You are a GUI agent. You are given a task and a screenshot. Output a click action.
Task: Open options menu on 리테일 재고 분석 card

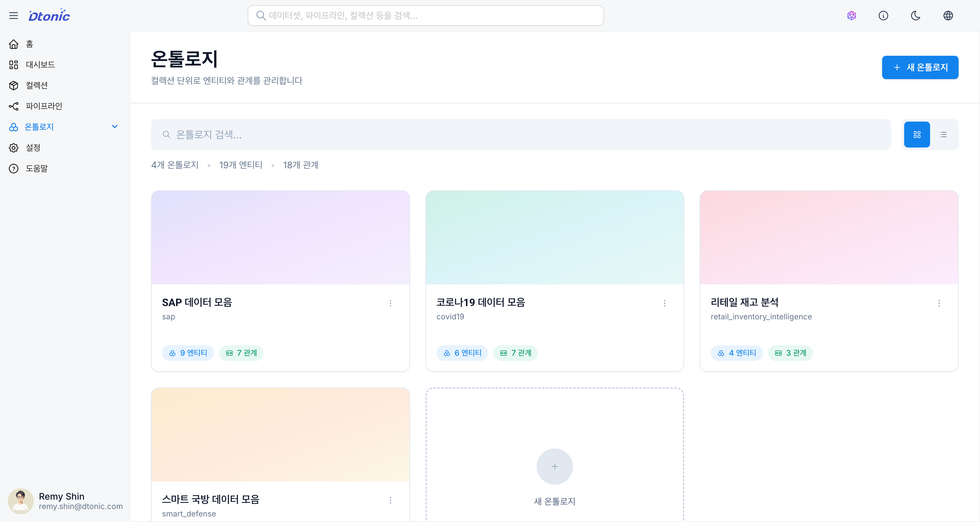(940, 303)
